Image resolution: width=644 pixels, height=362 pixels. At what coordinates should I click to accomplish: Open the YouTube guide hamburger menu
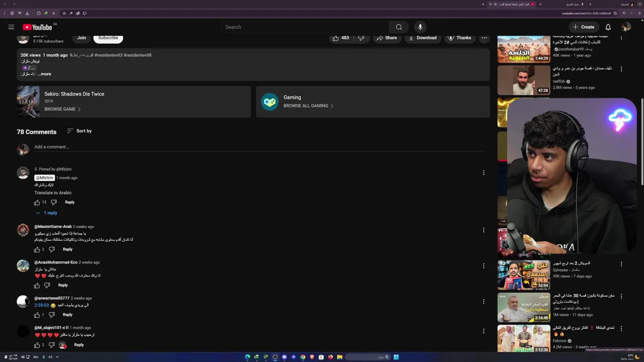click(11, 27)
